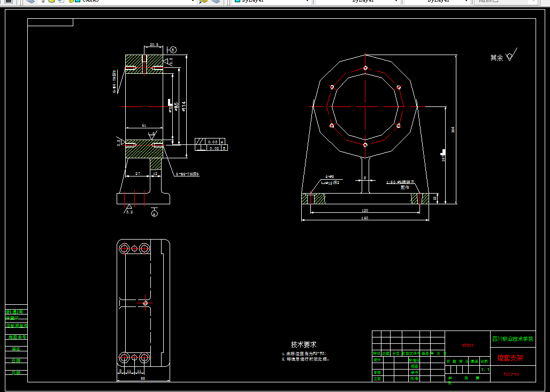Select the HT200 material text
The image size is (550, 392).
tap(468, 345)
